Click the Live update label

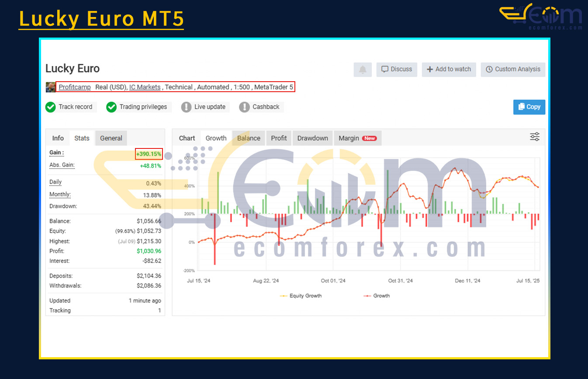point(210,107)
